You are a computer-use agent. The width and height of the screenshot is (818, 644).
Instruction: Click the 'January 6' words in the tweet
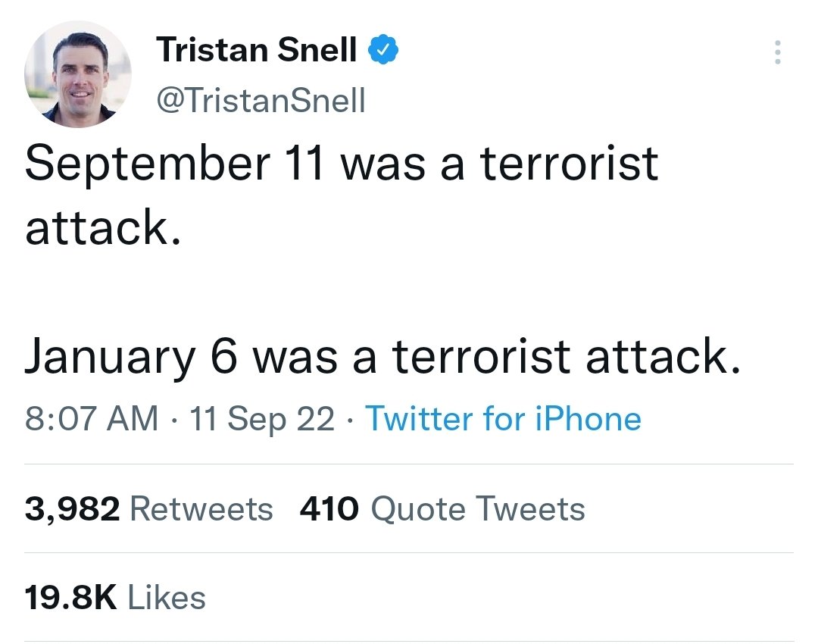click(x=131, y=358)
